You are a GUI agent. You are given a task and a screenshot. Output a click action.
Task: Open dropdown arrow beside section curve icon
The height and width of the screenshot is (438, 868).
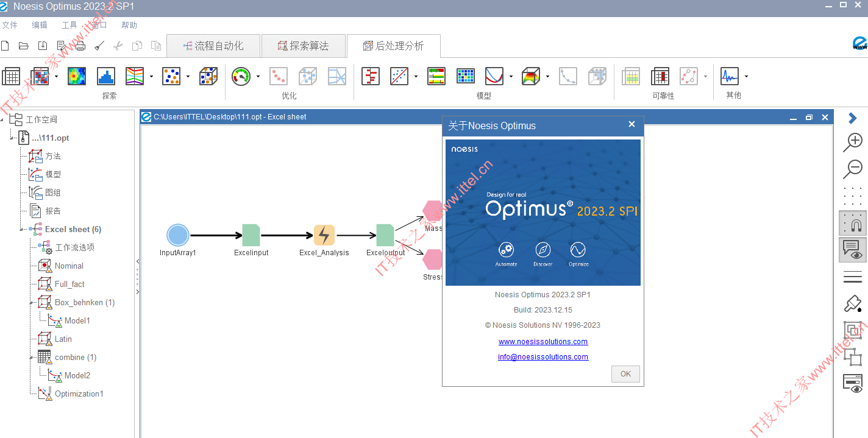coord(511,77)
